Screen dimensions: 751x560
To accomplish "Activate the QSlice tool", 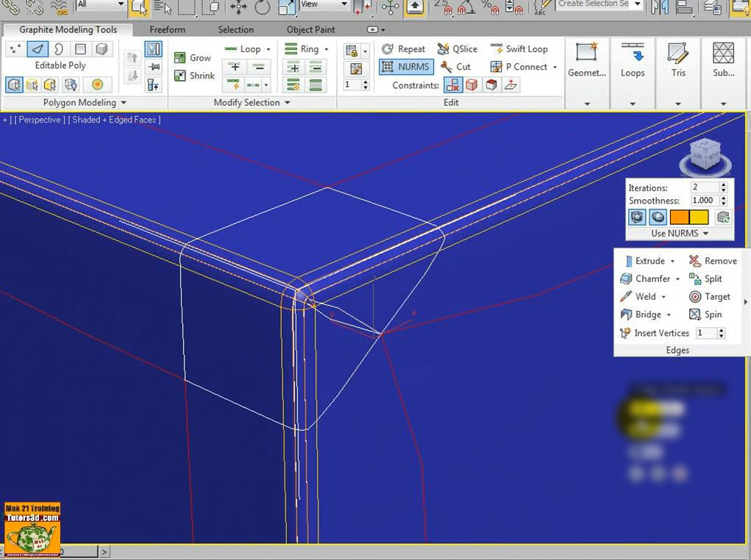I will [x=457, y=49].
